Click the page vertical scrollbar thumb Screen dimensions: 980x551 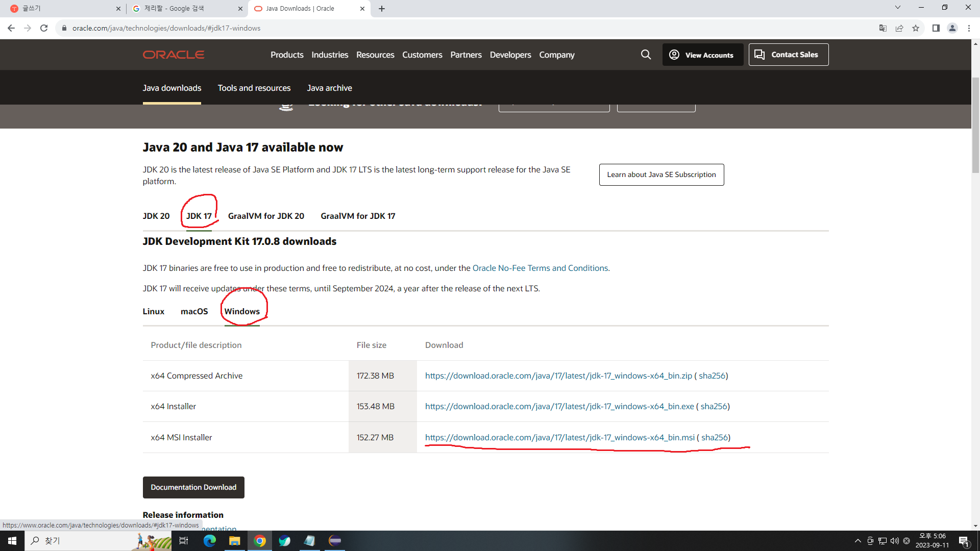pyautogui.click(x=975, y=125)
